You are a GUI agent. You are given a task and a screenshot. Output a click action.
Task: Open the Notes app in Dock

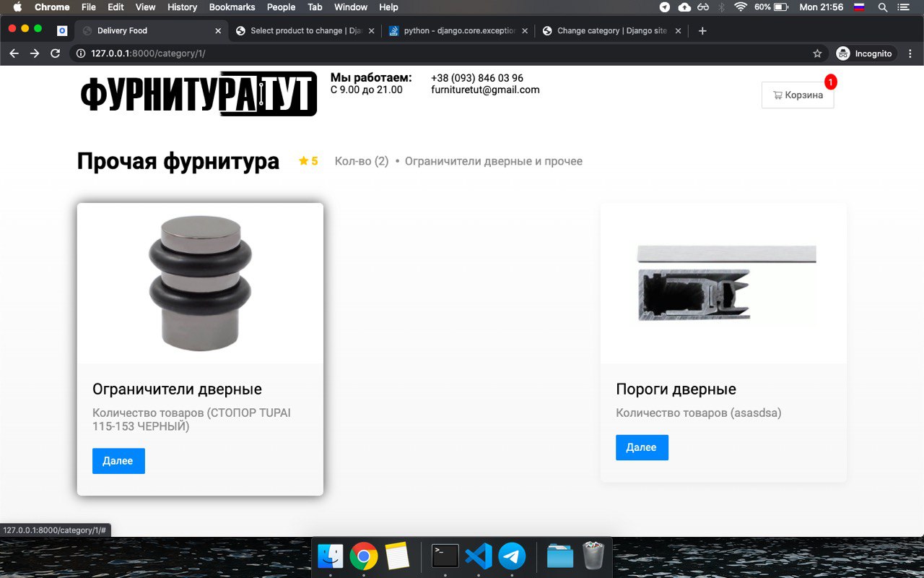(397, 556)
